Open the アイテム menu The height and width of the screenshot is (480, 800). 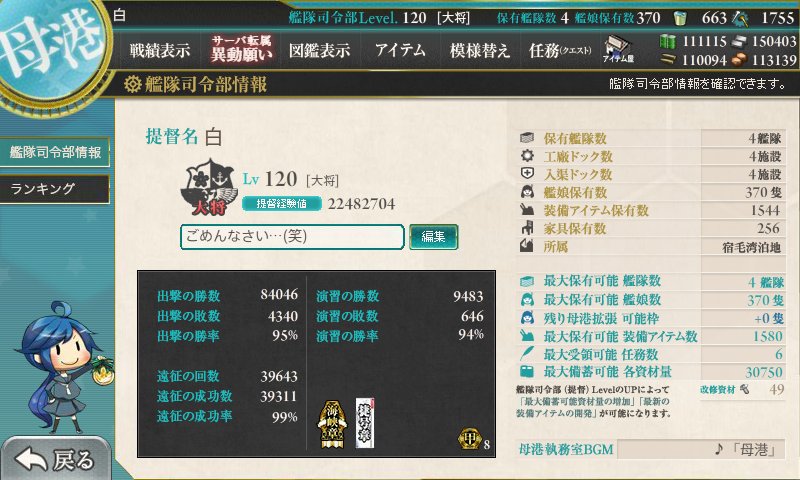coord(401,50)
